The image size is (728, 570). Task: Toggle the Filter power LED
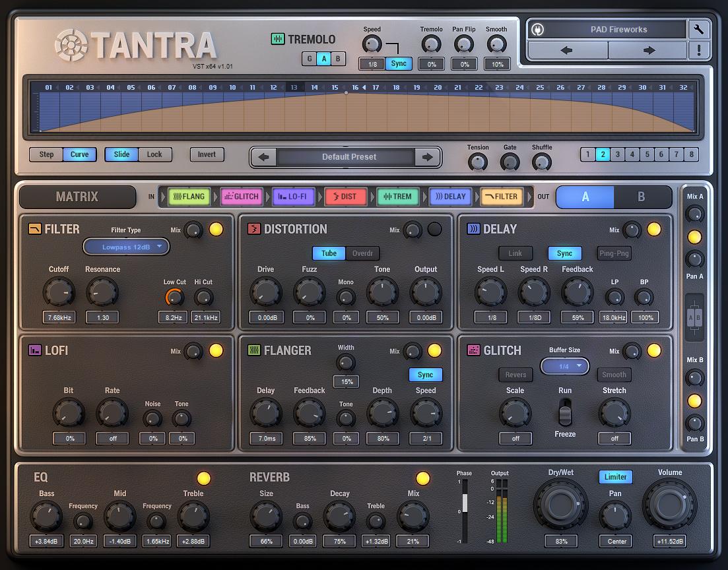[x=216, y=230]
